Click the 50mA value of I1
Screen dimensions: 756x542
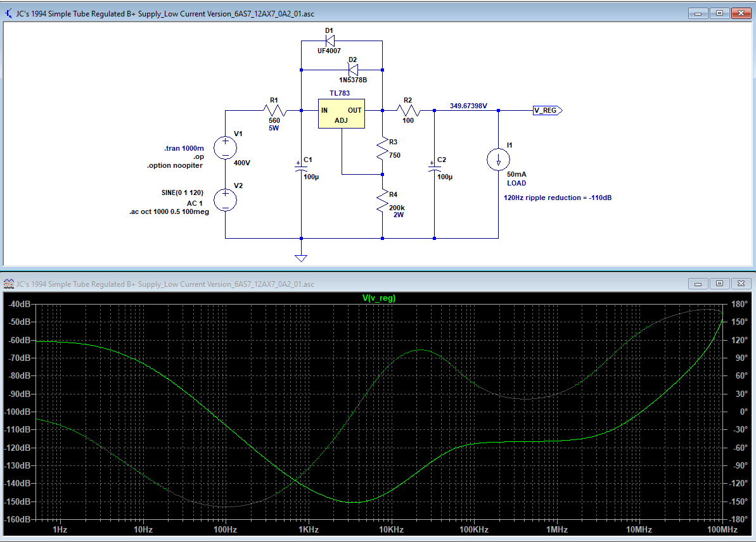tap(516, 174)
